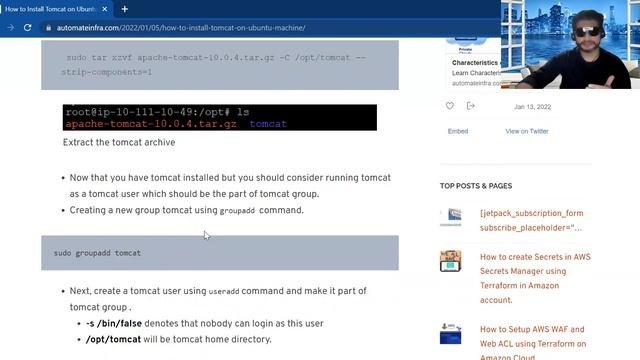Image resolution: width=640 pixels, height=360 pixels.
Task: Open the AWS WAF post thumbnail
Action: 451,333
